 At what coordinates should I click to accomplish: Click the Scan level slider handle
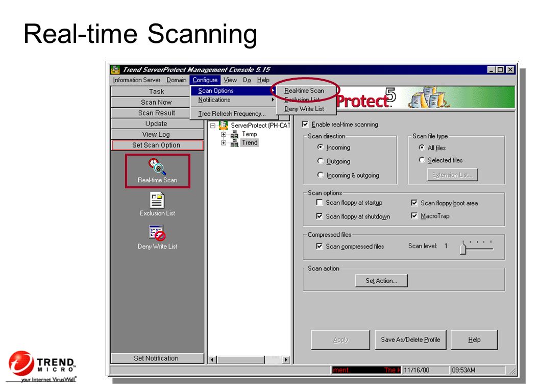(463, 248)
